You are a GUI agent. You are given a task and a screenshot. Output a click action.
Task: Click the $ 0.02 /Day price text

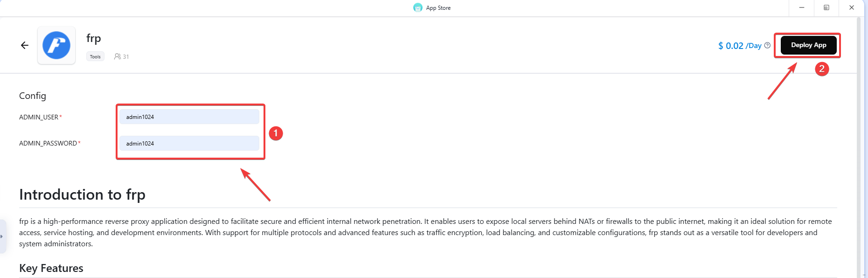click(740, 46)
